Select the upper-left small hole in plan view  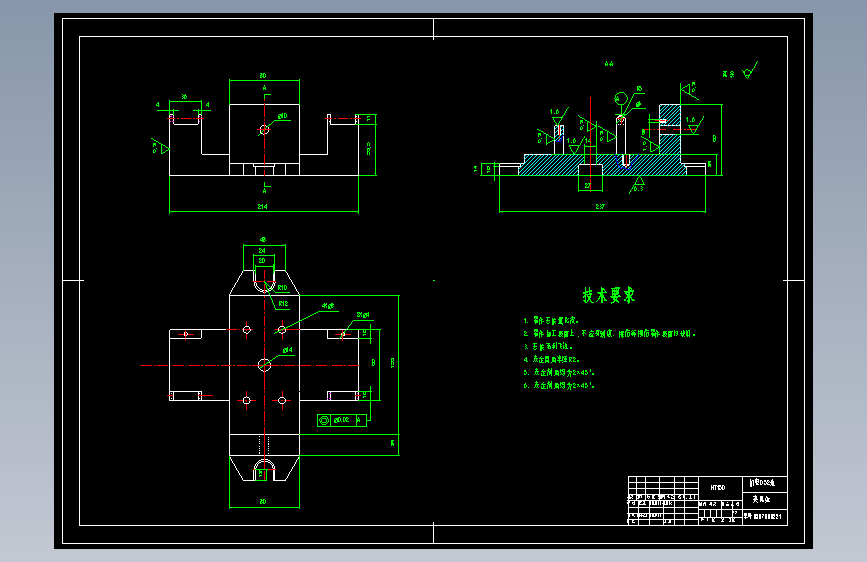[247, 330]
